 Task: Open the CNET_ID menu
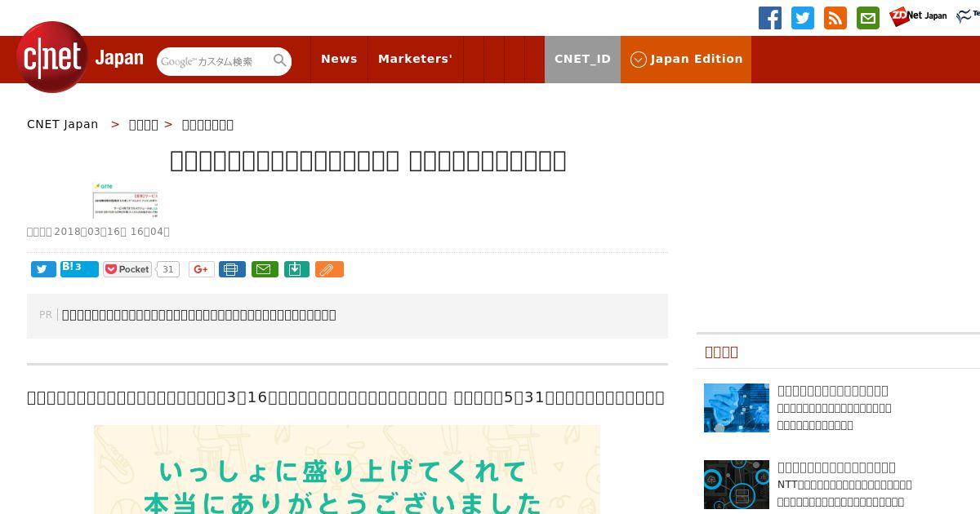(582, 59)
